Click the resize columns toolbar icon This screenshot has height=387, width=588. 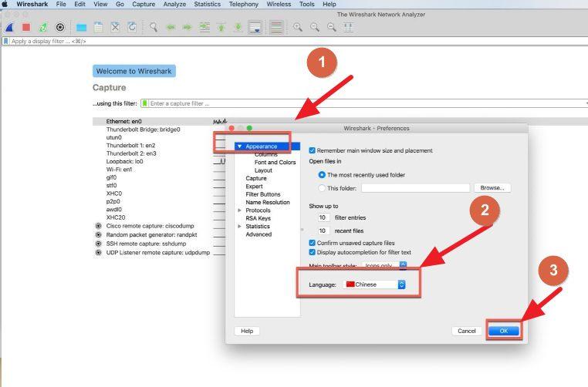coord(349,27)
